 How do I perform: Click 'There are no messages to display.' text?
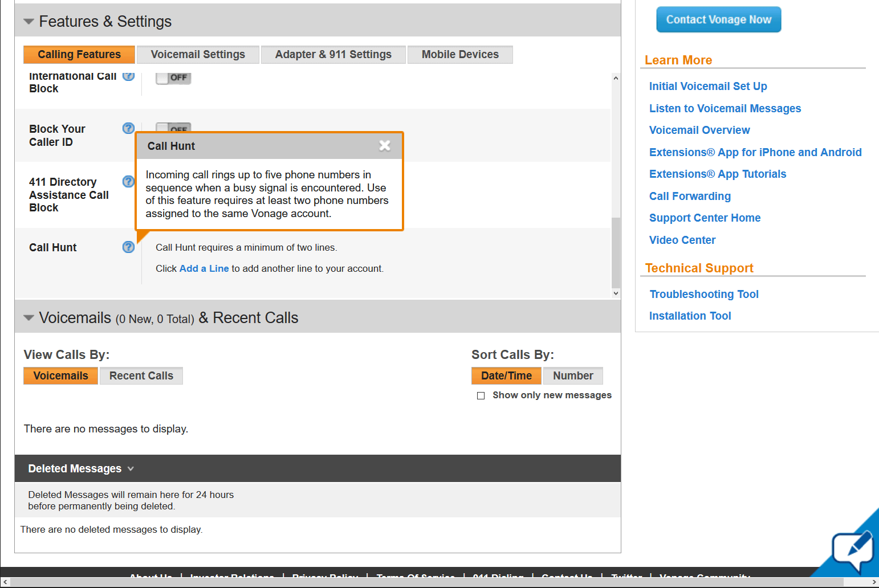click(106, 429)
